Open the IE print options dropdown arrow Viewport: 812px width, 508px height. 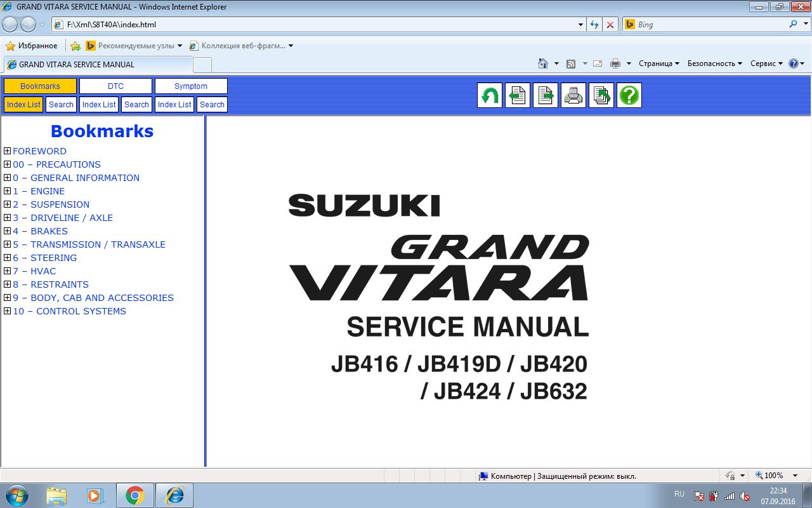pos(629,63)
